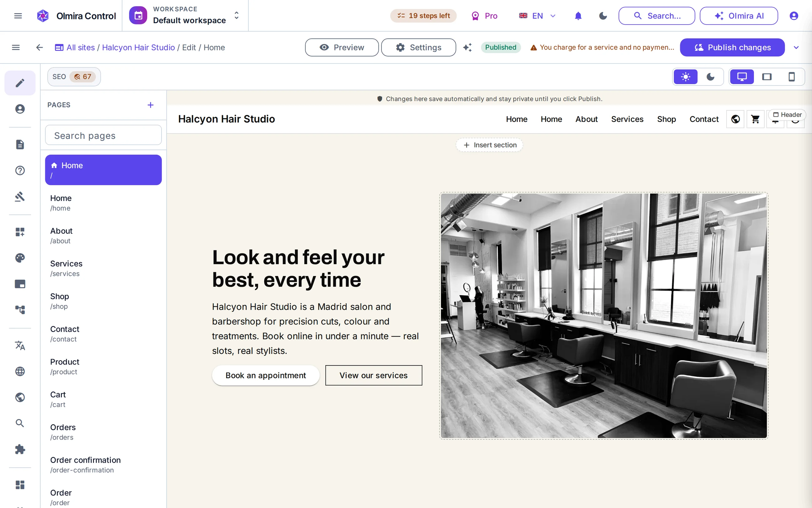Open the Product page in list
The width and height of the screenshot is (812, 508).
point(103,367)
